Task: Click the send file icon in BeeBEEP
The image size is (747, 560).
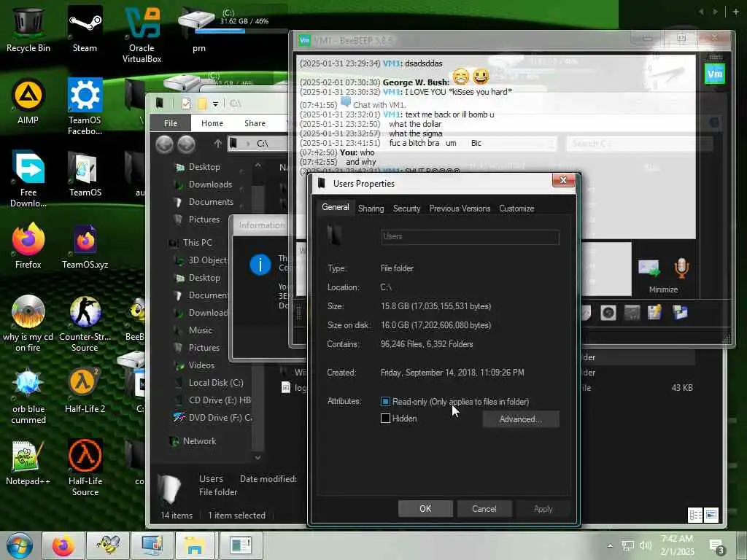Action: click(x=649, y=268)
